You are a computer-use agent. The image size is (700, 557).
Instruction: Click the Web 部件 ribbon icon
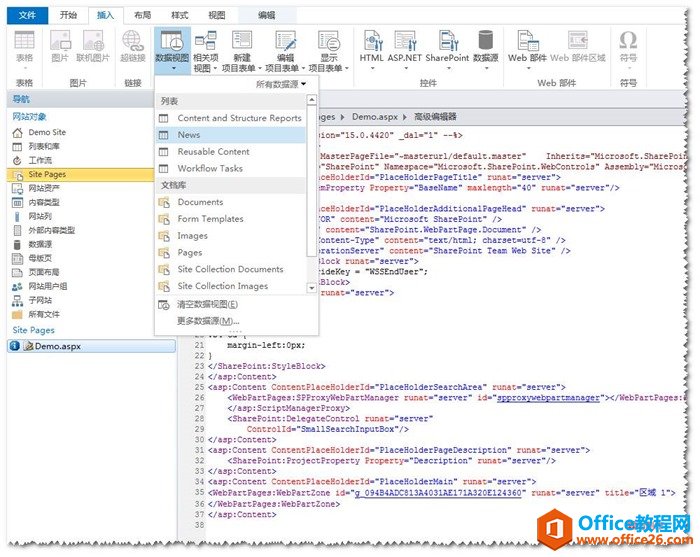coord(517,41)
